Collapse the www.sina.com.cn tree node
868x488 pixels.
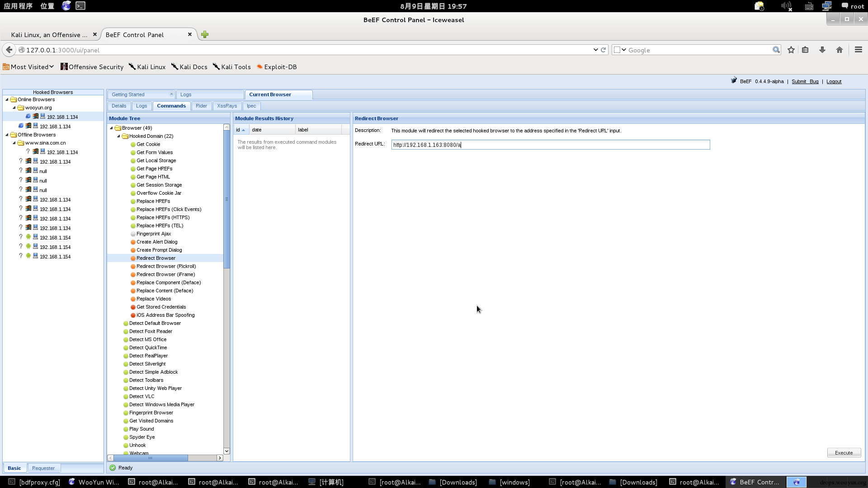14,143
